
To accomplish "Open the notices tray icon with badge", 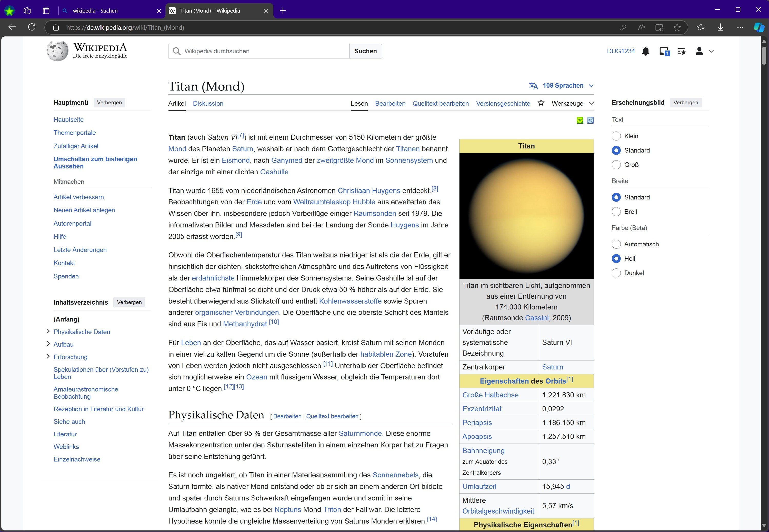I will tap(664, 51).
